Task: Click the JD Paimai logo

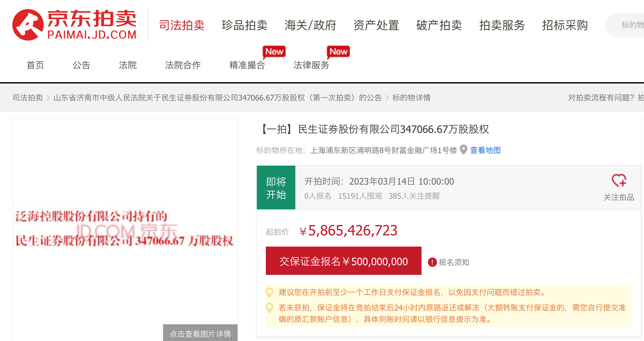Action: [x=74, y=25]
